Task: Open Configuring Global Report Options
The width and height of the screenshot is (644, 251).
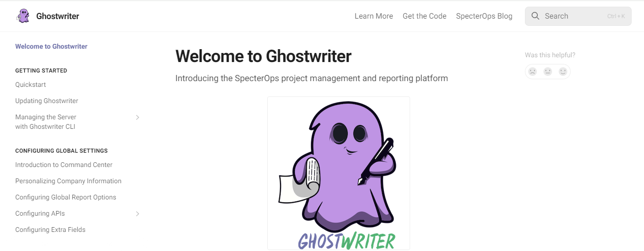Action: [66, 197]
